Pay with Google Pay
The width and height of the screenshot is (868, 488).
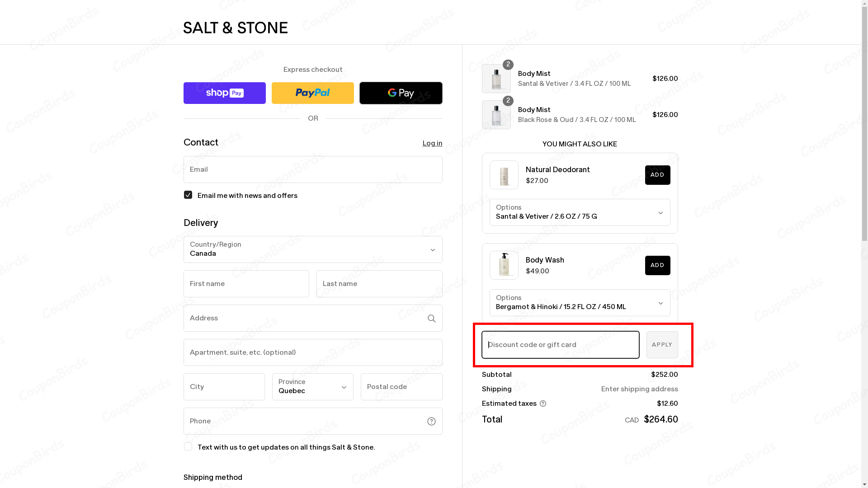coord(401,93)
